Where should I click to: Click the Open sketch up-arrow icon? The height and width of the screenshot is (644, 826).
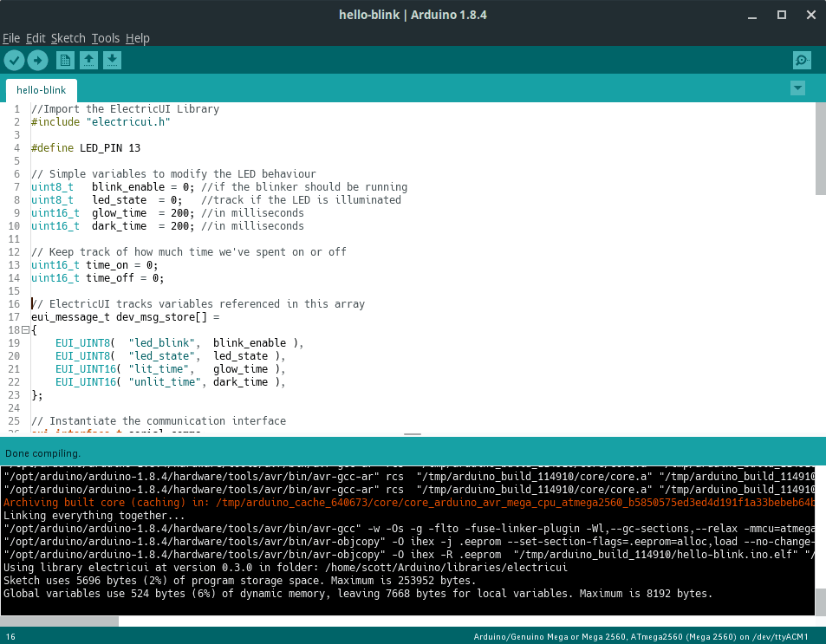click(88, 60)
